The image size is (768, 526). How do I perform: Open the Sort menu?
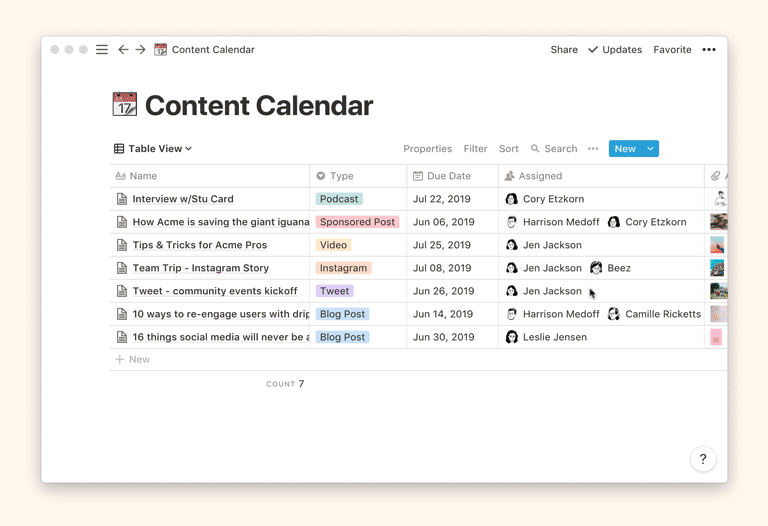pos(508,149)
